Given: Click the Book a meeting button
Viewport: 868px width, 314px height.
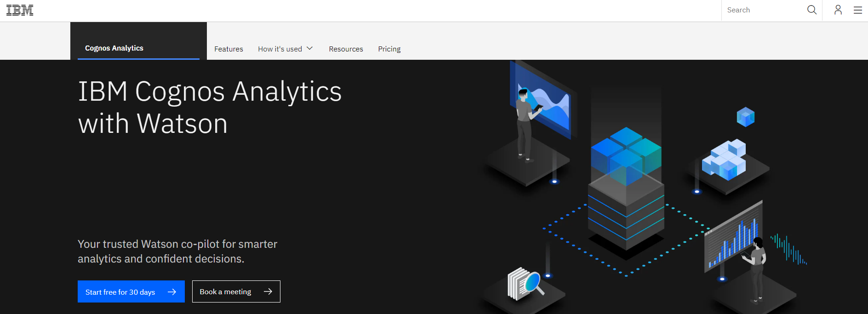Looking at the screenshot, I should pyautogui.click(x=236, y=291).
